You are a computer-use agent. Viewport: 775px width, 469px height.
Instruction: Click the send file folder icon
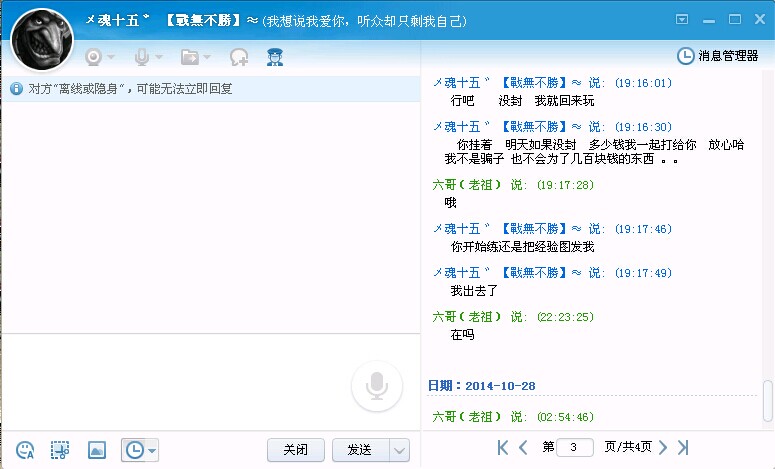(190, 57)
